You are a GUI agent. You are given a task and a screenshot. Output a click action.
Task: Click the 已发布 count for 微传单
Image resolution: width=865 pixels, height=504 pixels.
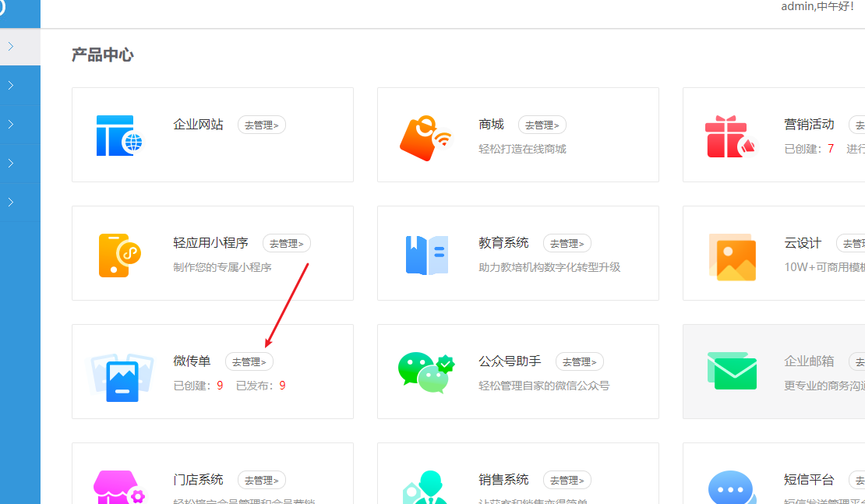282,386
